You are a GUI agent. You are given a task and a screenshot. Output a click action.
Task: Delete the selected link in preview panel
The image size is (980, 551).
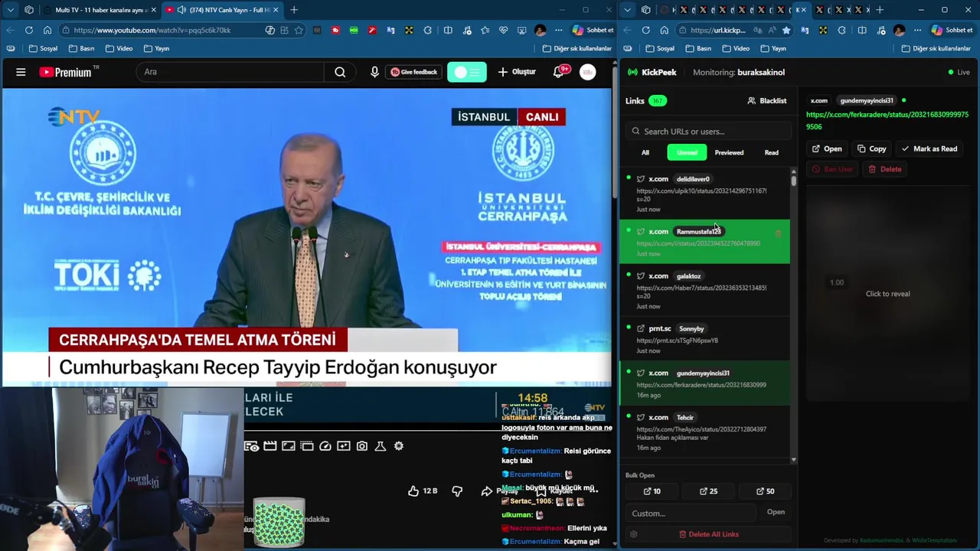(884, 169)
